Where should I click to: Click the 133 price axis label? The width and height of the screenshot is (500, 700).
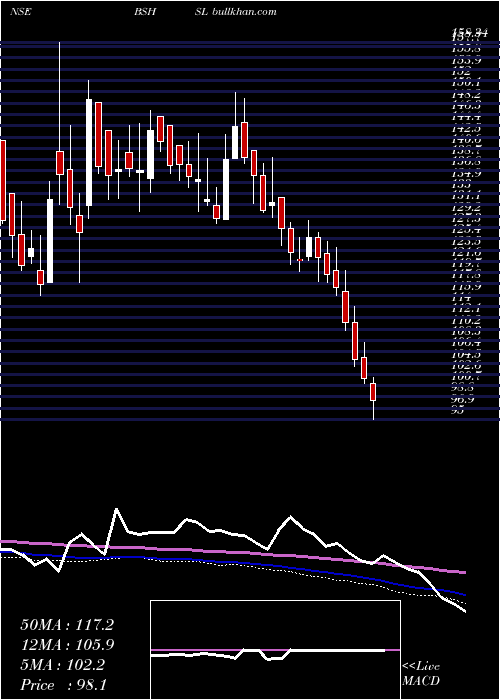point(461,184)
